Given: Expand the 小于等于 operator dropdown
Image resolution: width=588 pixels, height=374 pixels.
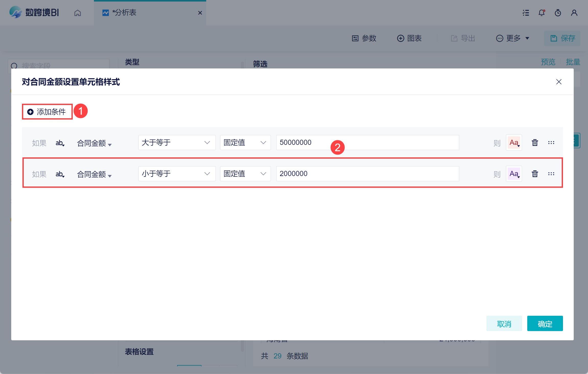Looking at the screenshot, I should tap(177, 174).
